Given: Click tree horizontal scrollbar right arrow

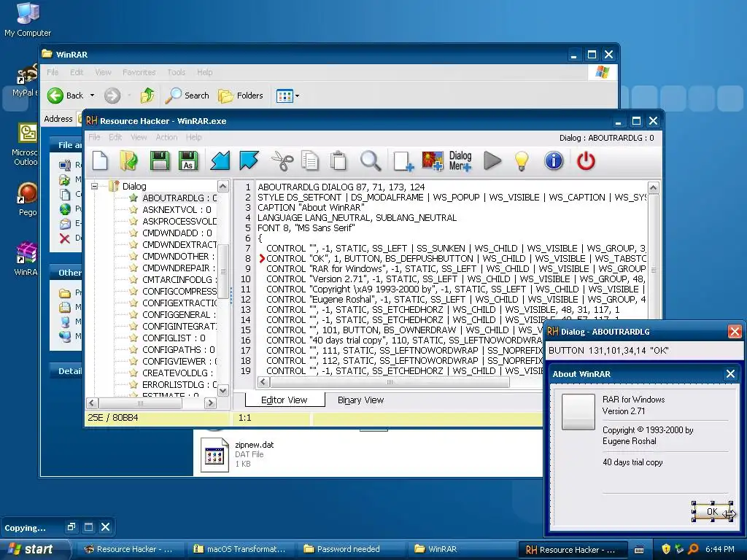Looking at the screenshot, I should coord(210,402).
